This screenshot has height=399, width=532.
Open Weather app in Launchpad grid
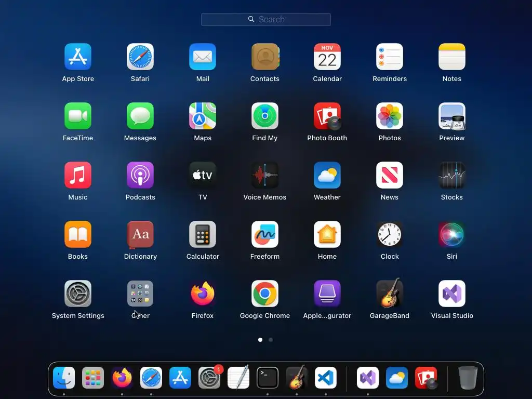click(327, 175)
